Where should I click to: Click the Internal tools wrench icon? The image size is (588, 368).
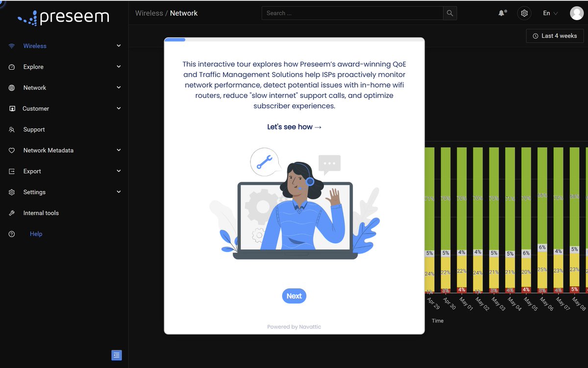coord(12,213)
